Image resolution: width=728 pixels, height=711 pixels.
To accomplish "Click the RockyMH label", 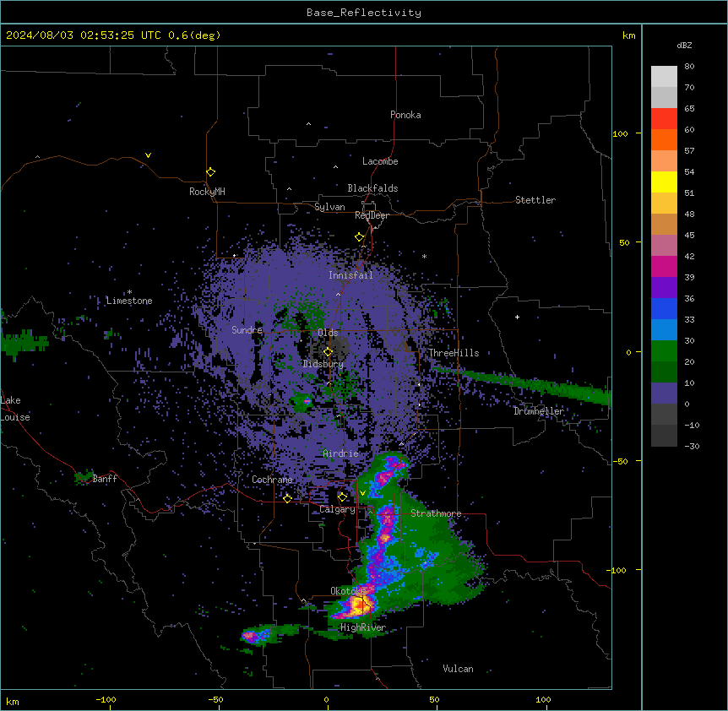I will click(x=207, y=192).
